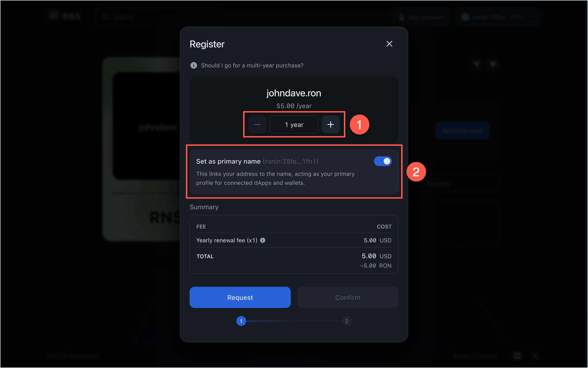Viewport: 588px width, 368px height.
Task: Select the 1 year registration period field
Action: tap(294, 124)
